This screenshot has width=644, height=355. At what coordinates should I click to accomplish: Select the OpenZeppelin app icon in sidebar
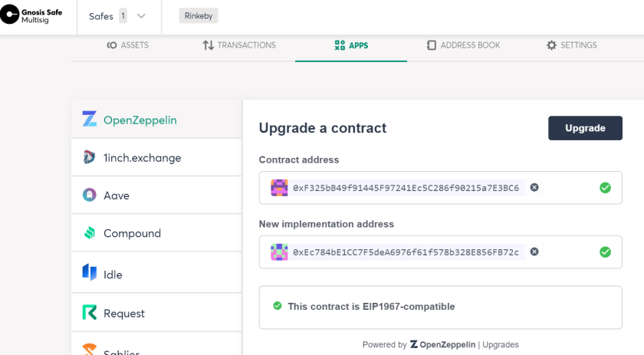point(90,119)
